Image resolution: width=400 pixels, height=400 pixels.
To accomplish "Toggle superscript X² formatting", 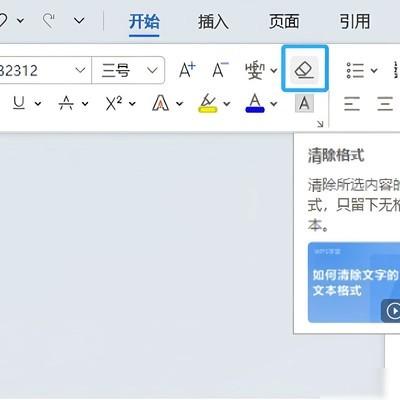I will point(113,103).
